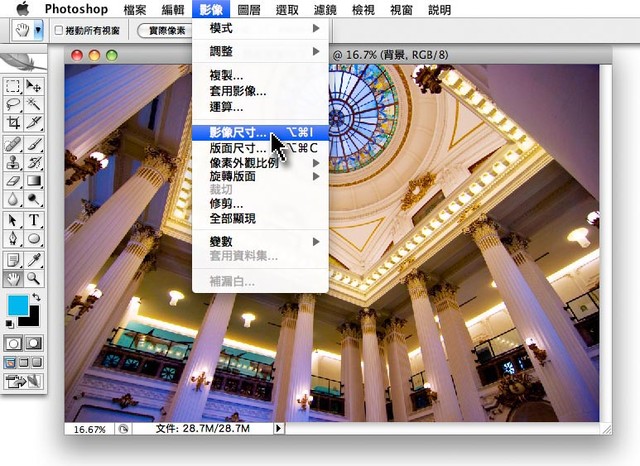Swap foreground and background colors
640x466 pixels.
tap(37, 298)
